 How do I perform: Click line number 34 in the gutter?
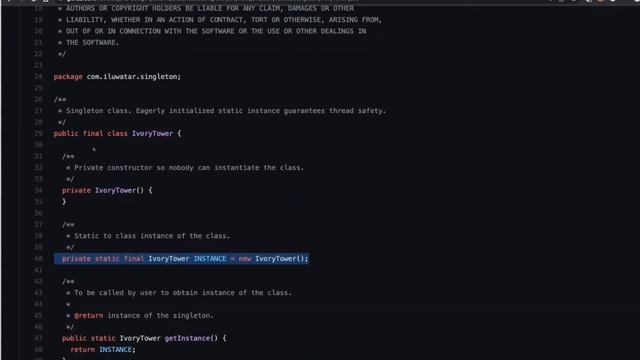pos(38,190)
